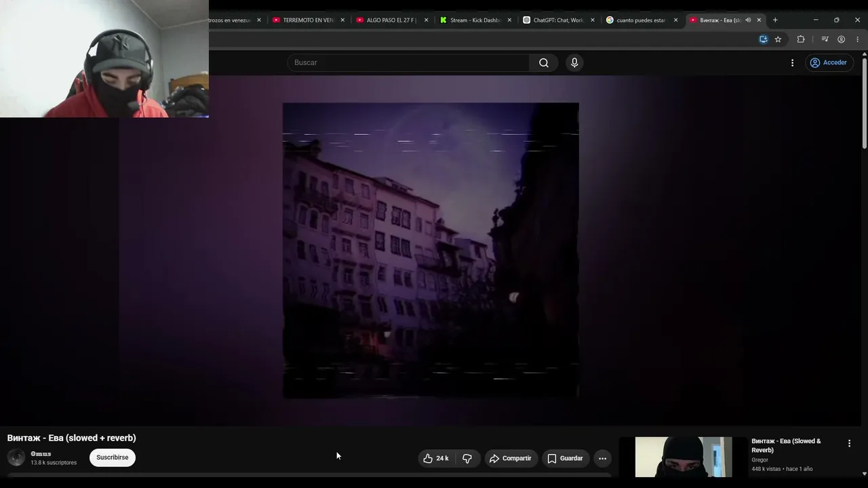
Task: Save video with Guardar button
Action: point(565,458)
